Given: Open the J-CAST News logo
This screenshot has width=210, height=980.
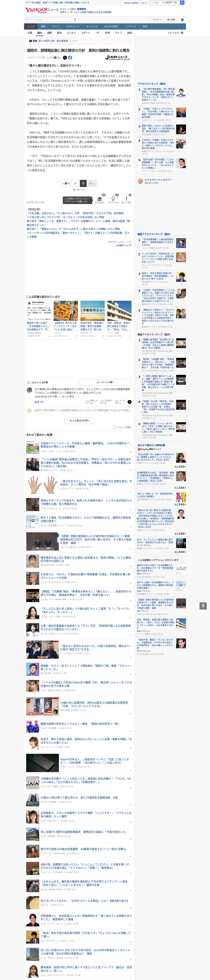Looking at the screenshot, I should [x=117, y=58].
